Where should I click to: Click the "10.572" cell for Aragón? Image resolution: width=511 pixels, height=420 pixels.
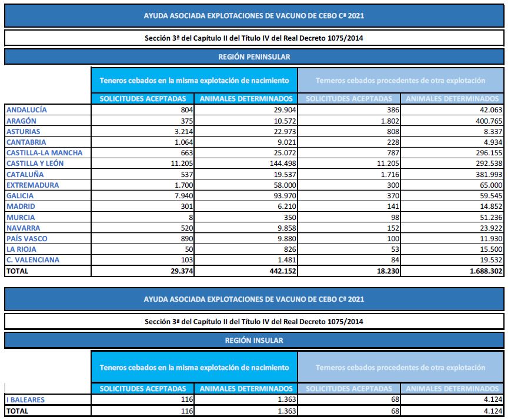pos(285,121)
